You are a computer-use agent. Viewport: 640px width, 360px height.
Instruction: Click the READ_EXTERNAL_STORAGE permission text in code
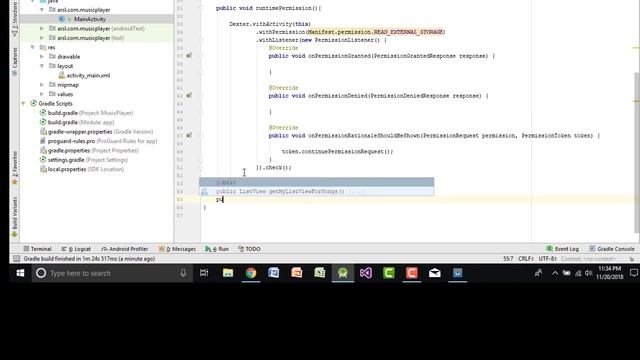408,32
